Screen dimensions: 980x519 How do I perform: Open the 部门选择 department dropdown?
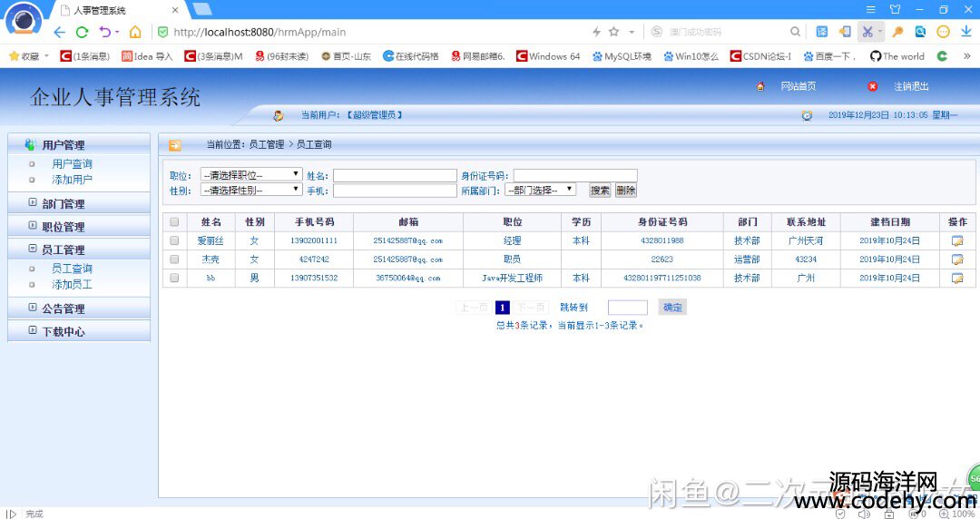(x=540, y=190)
